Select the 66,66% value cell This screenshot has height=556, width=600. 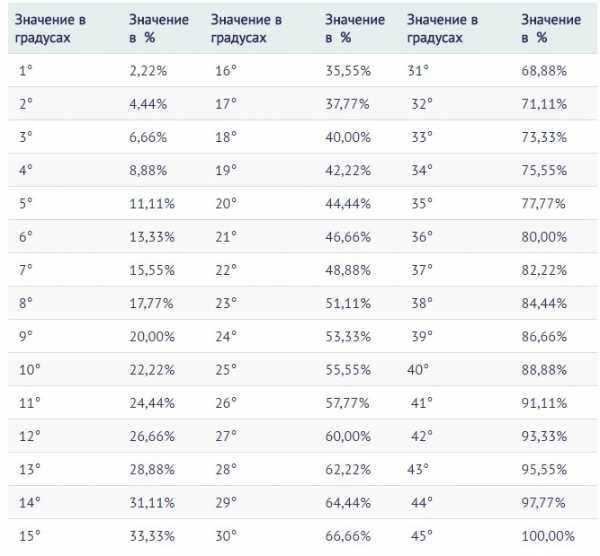tap(348, 536)
